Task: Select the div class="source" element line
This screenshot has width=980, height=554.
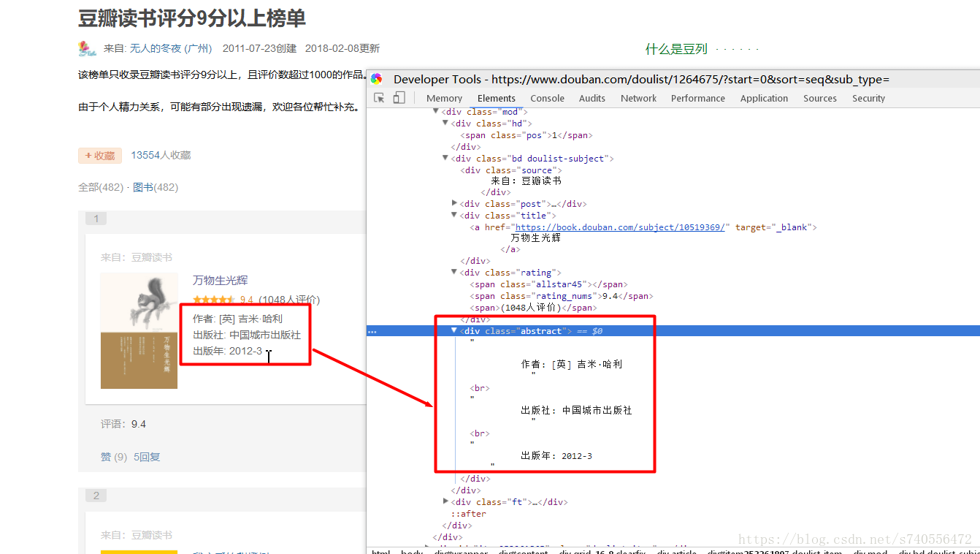Action: 510,170
